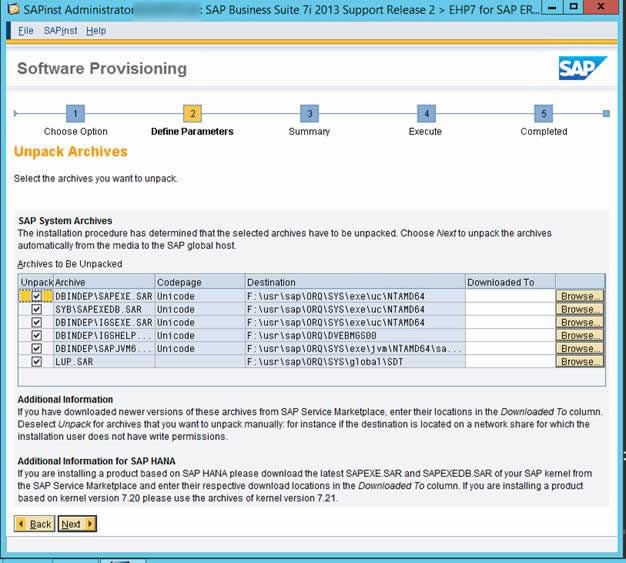Select the SYB\SAPEXEDB.SAR archive cell
626x563 pixels.
pyautogui.click(x=104, y=309)
